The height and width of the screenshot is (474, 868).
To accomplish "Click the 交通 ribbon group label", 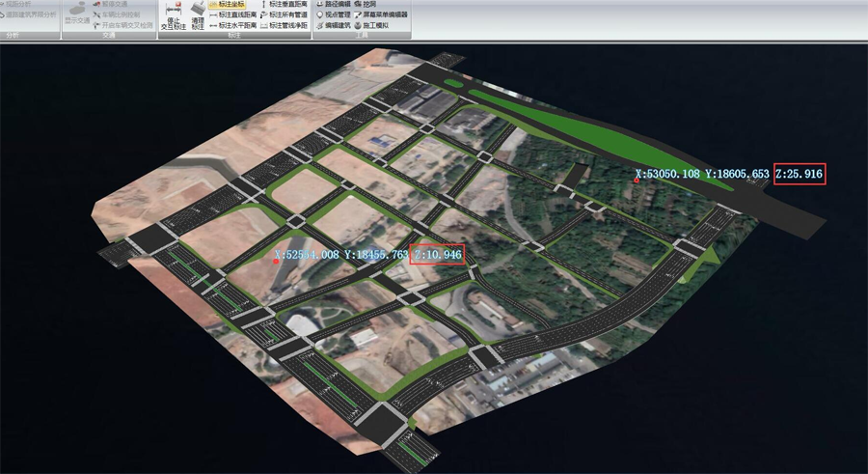I will point(109,36).
